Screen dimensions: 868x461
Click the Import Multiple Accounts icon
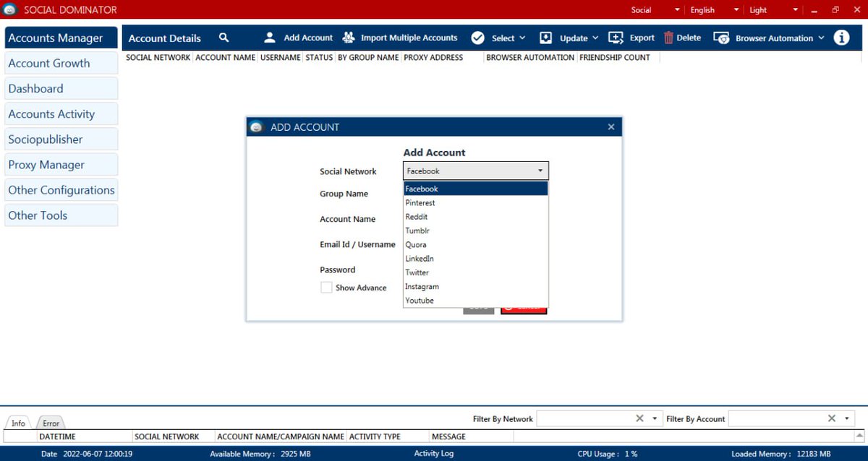click(x=349, y=38)
